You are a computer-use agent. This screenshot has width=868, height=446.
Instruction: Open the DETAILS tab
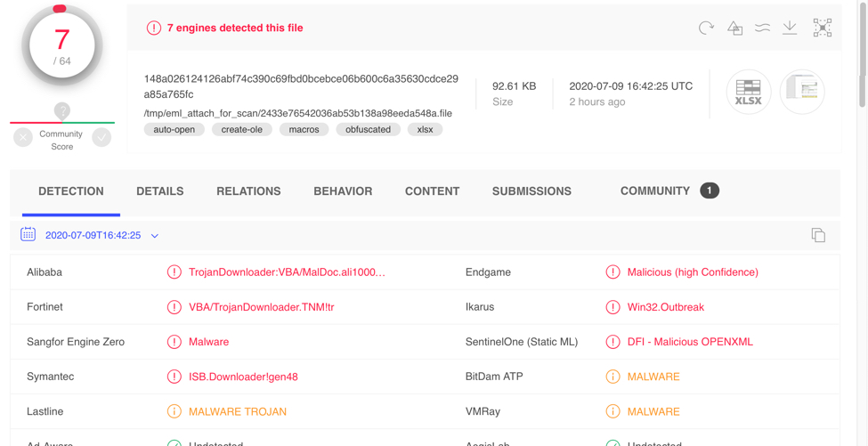click(160, 191)
